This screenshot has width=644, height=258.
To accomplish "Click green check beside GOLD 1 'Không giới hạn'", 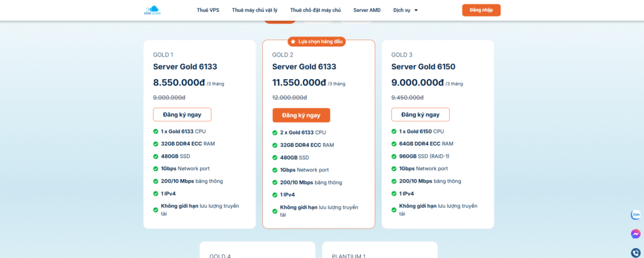I will click(x=156, y=210).
